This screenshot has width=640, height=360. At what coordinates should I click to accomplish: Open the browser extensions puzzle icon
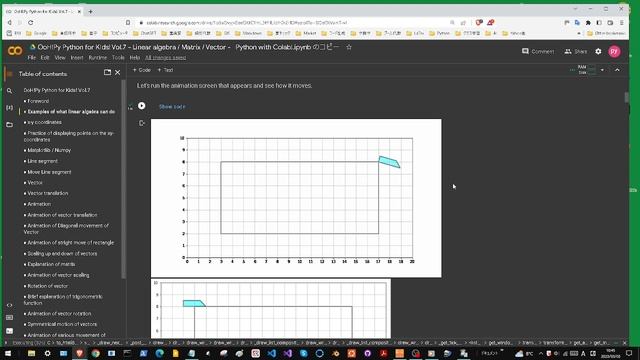pyautogui.click(x=588, y=23)
